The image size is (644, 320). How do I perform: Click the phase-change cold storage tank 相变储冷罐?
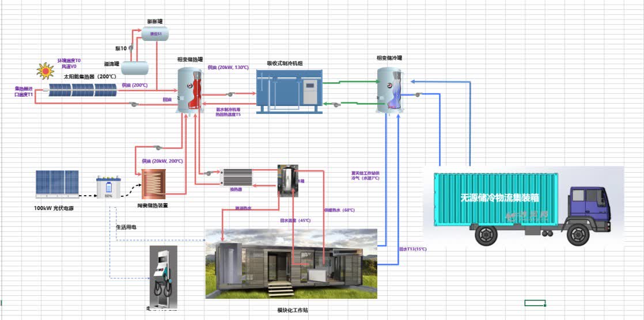389,90
